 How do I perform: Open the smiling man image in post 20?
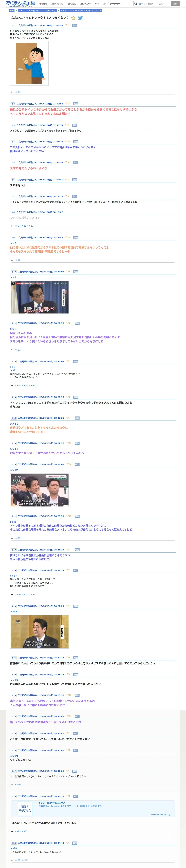pyautogui.click(x=40, y=632)
